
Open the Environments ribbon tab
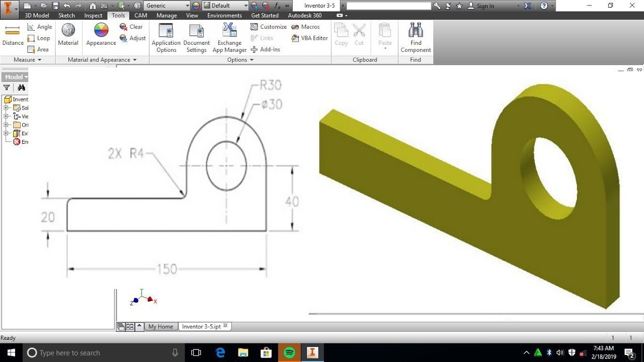tap(224, 16)
